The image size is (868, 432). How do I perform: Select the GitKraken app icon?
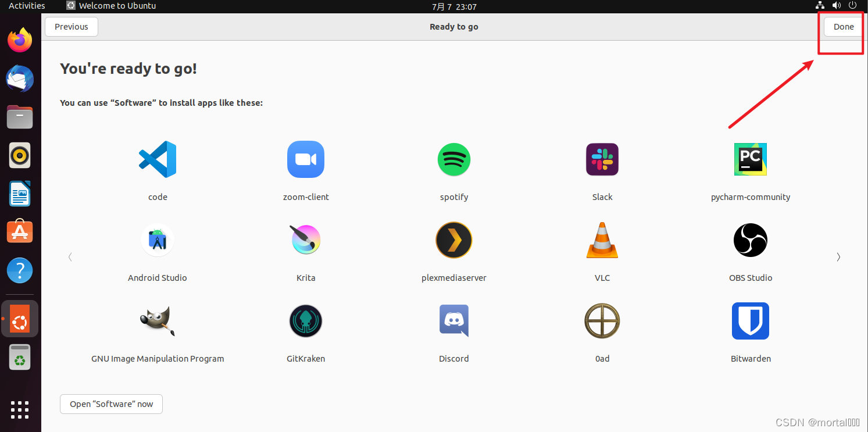306,321
